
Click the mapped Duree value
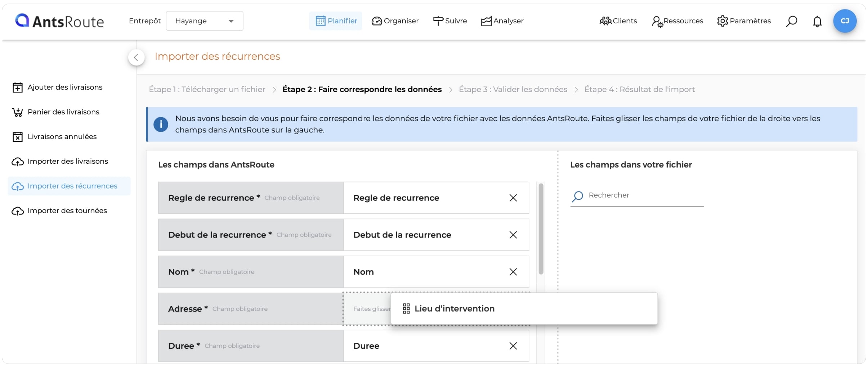(366, 346)
